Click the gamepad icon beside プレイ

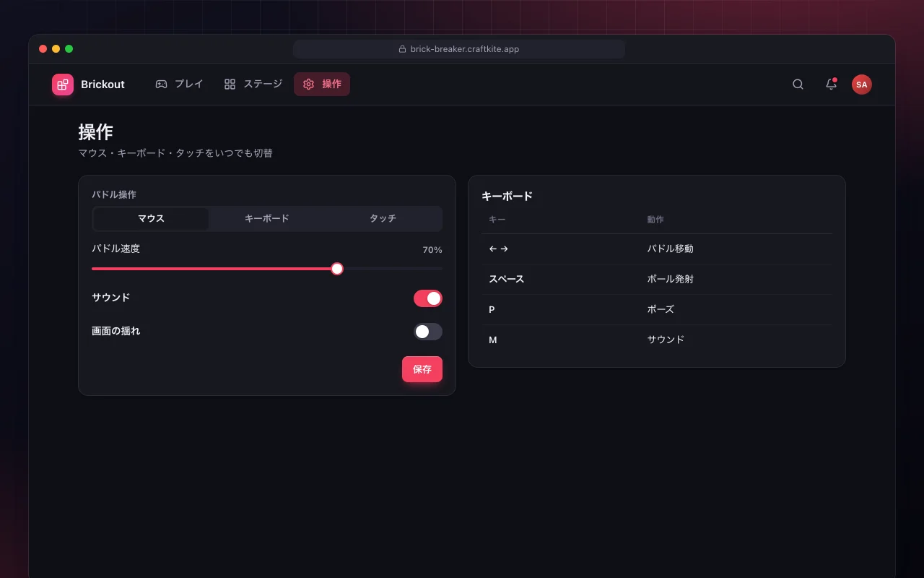[x=161, y=85]
